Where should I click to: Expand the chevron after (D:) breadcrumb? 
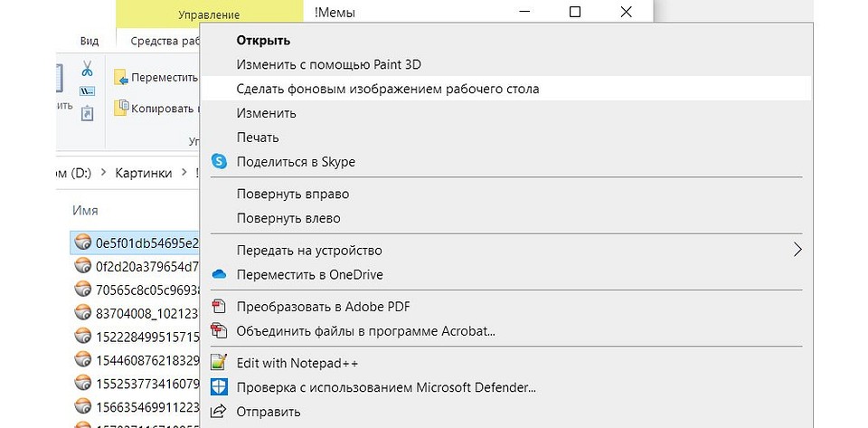(103, 174)
